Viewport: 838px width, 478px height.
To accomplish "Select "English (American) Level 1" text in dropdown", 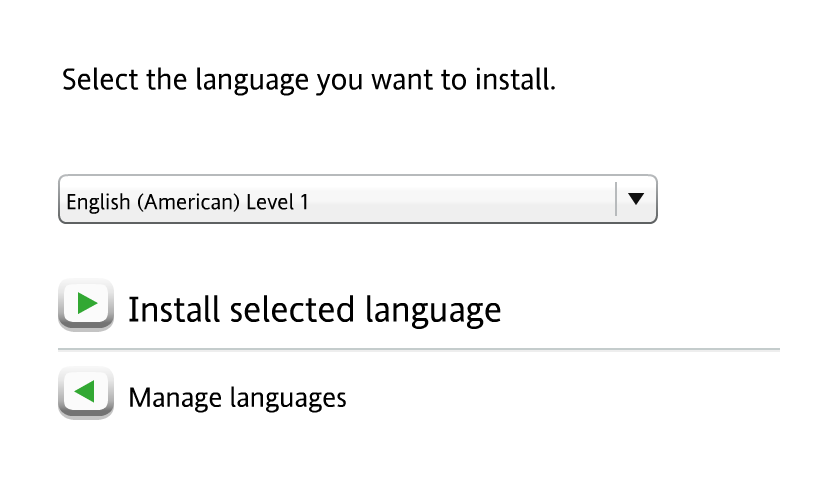I will coord(187,202).
